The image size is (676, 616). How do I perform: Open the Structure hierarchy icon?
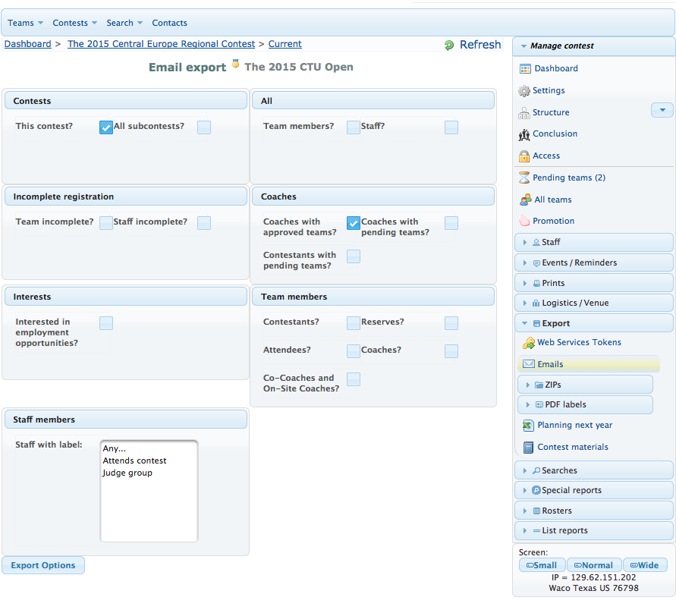pos(524,112)
